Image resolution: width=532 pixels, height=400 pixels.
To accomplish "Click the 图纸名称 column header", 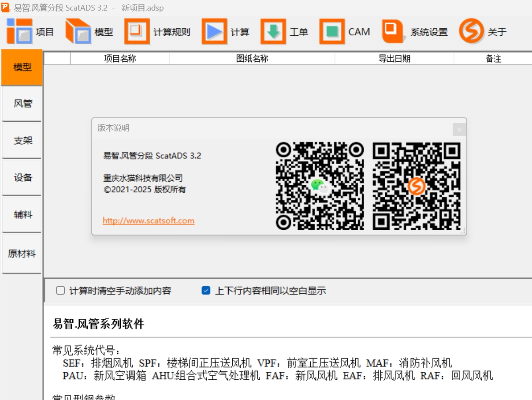I will pyautogui.click(x=252, y=59).
